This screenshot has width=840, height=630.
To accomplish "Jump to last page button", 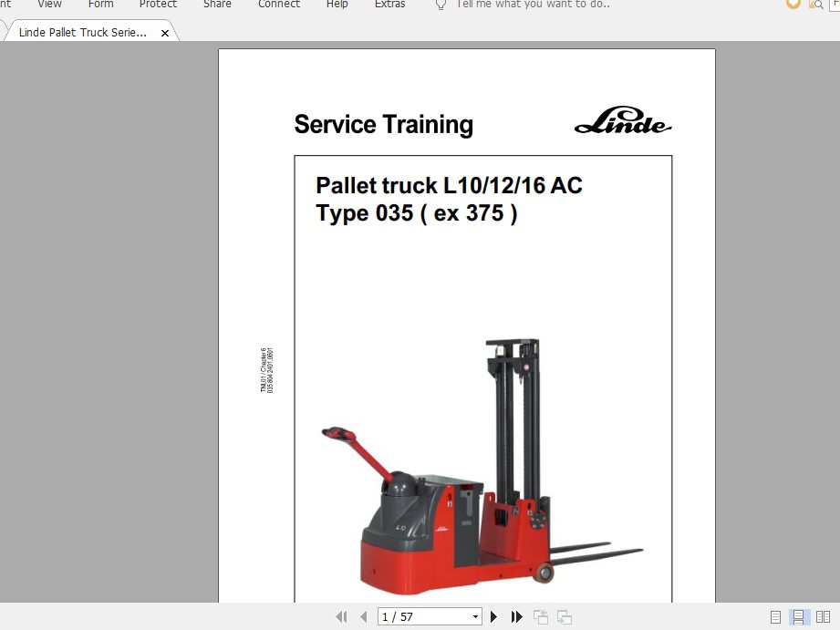I will point(516,616).
